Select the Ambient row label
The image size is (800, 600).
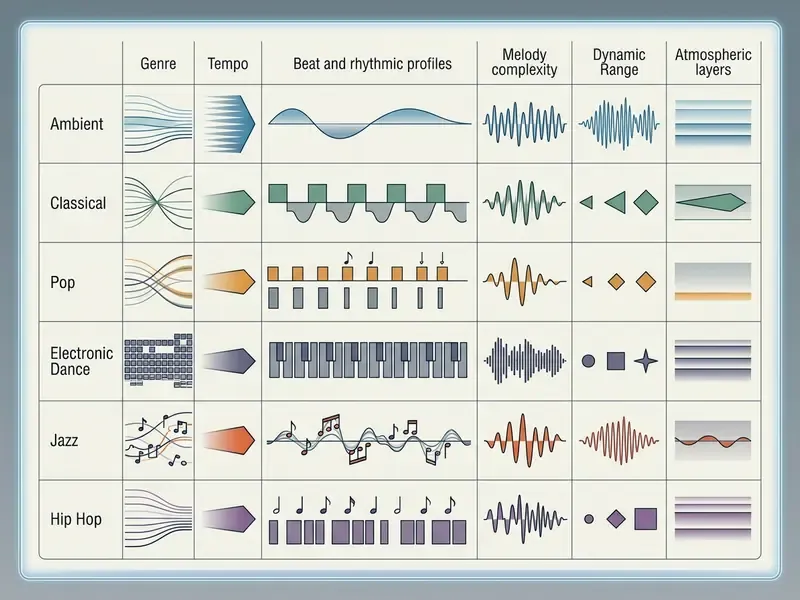(77, 124)
